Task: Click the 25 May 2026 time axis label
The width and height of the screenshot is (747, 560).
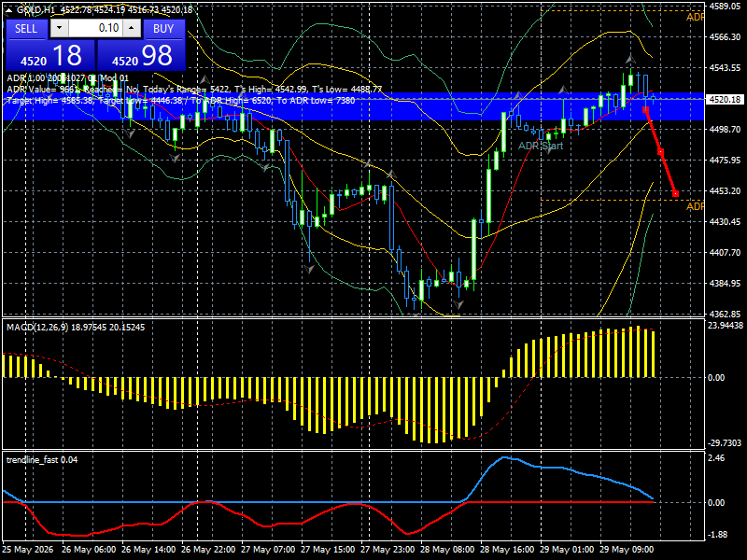Action: [x=28, y=550]
